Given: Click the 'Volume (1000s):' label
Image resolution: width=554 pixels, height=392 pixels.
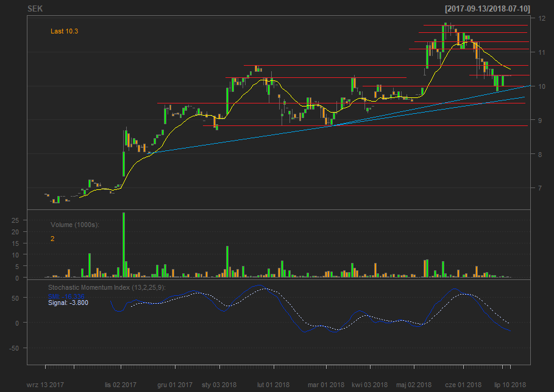Looking at the screenshot, I should (75, 225).
